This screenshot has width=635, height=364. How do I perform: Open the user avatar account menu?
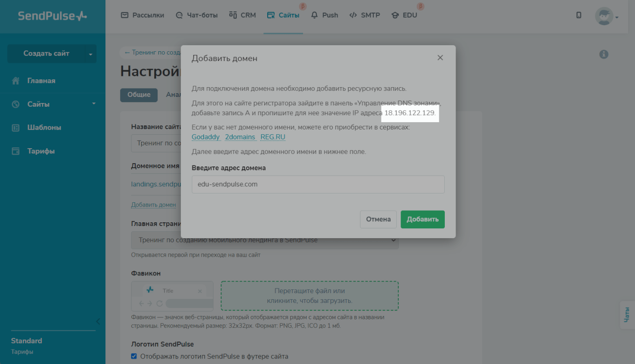[x=606, y=16]
